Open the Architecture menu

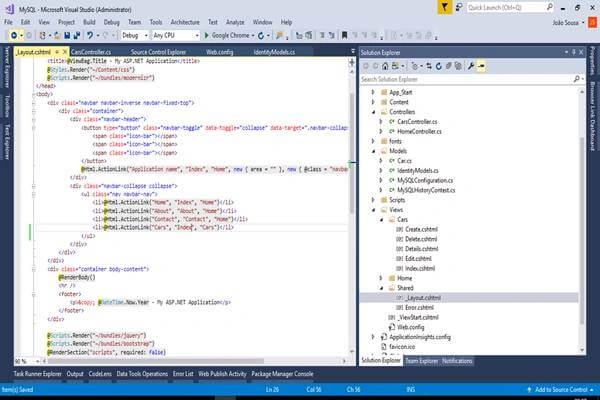(x=185, y=22)
